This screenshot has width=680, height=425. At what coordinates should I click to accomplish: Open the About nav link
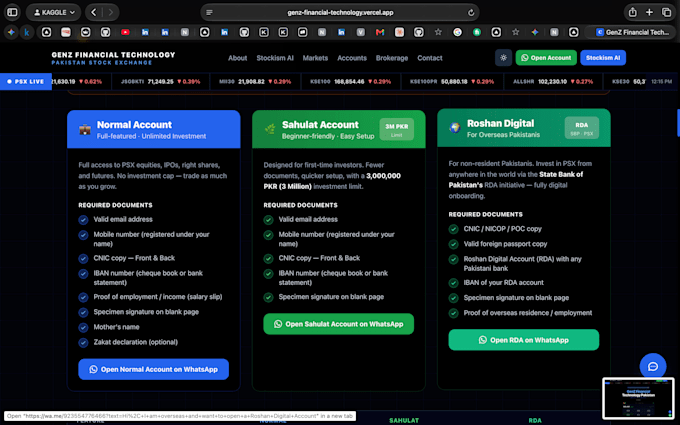[238, 58]
